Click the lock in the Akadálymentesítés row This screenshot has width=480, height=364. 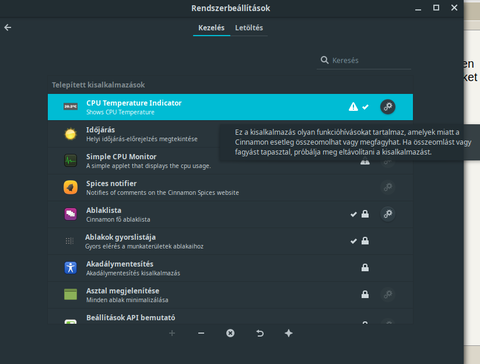click(365, 267)
